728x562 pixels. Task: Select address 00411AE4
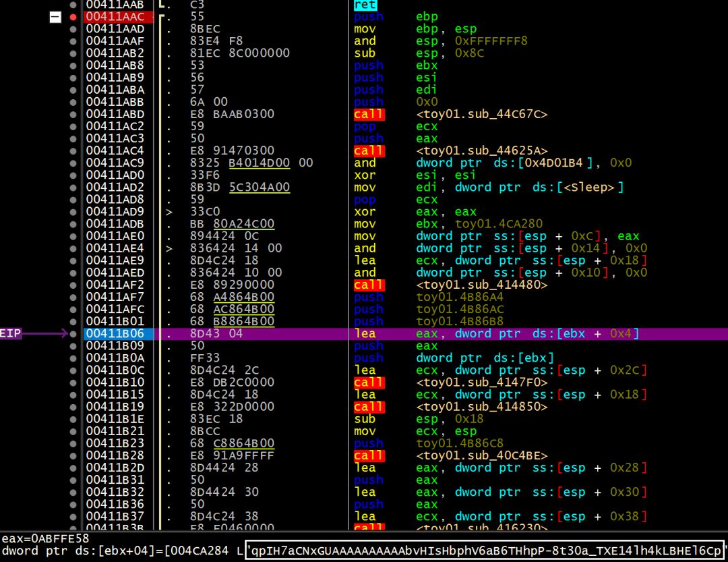[x=115, y=248]
